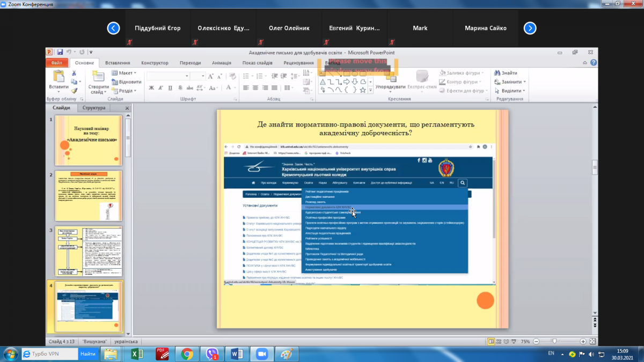
Task: Switch to the Вставлення ribbon tab
Action: [x=117, y=63]
